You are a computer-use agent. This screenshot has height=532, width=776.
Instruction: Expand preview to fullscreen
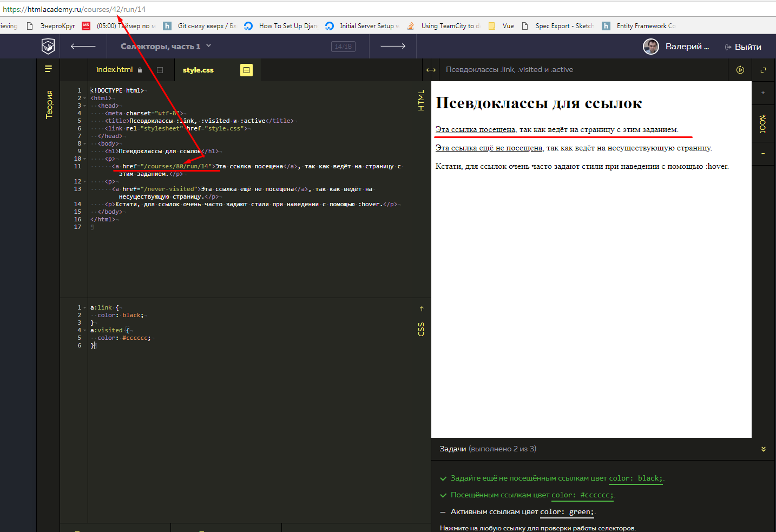[764, 70]
